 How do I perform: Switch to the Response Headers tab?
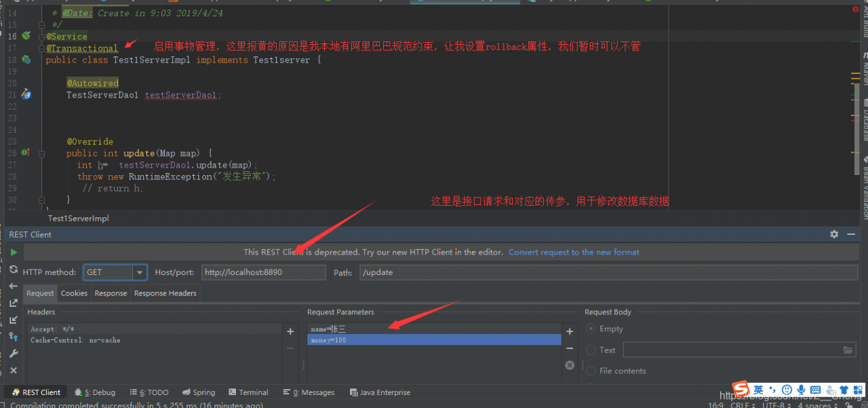click(x=165, y=293)
